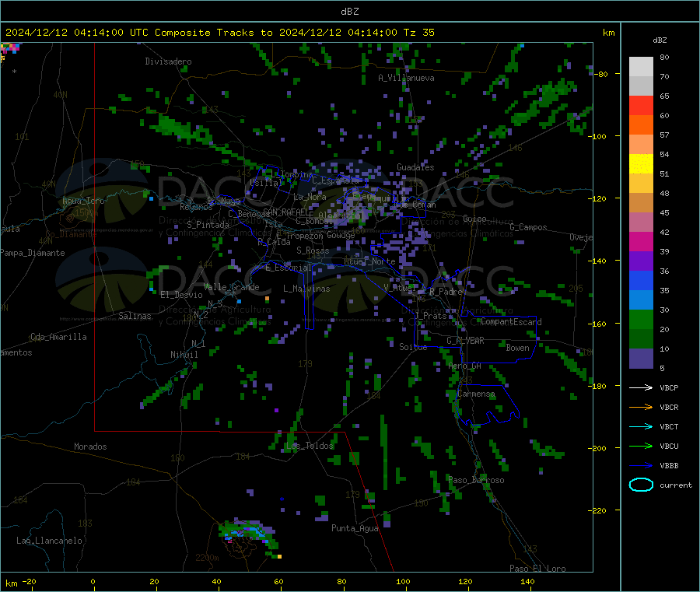Viewport: 700px width, 592px height.
Task: Click the orange VBCR arrow legend icon
Action: 641,407
